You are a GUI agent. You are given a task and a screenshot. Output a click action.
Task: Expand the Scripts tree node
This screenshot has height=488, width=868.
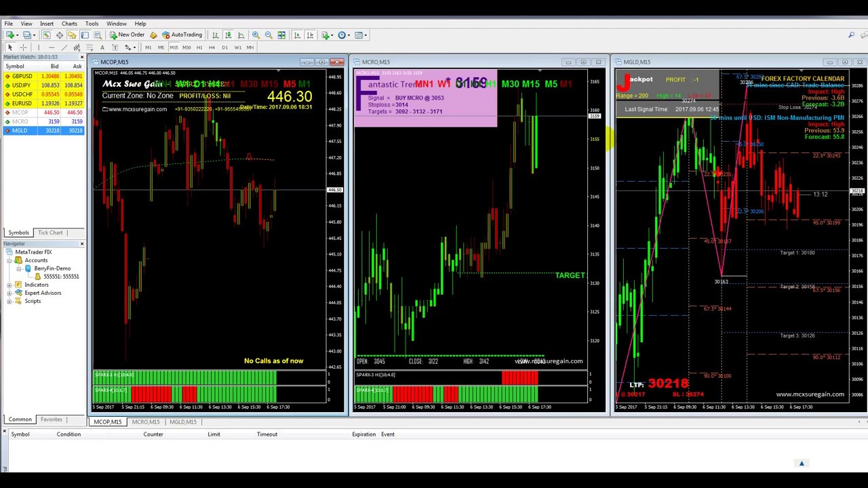pyautogui.click(x=9, y=301)
